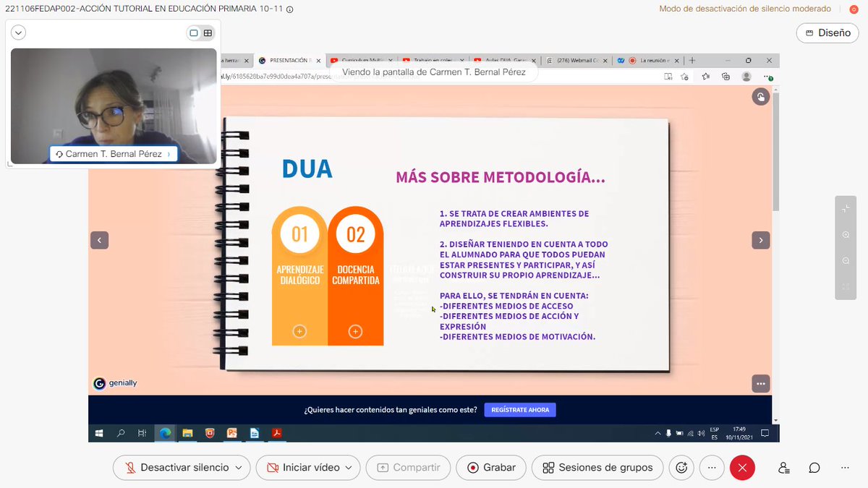Toggle Iniciar vídeo camera button
Screen dimensions: 868x488
[x=303, y=468]
